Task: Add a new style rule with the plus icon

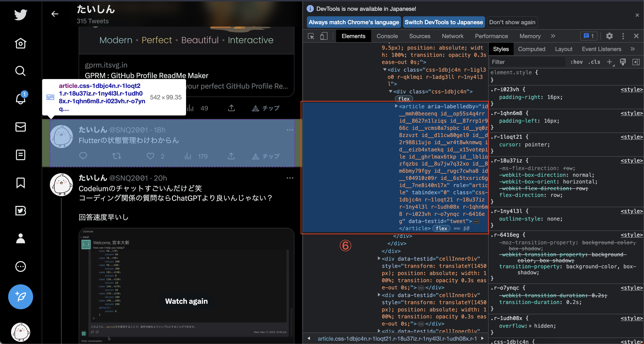Action: (x=610, y=62)
